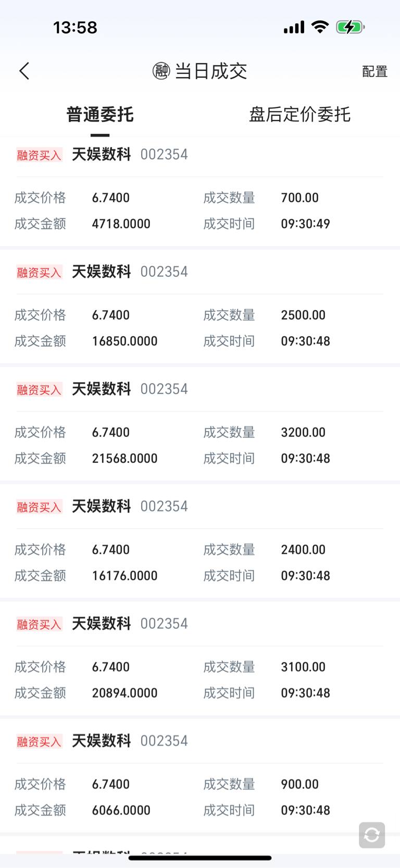Tap the battery charging status icon
The width and height of the screenshot is (400, 868).
349,27
